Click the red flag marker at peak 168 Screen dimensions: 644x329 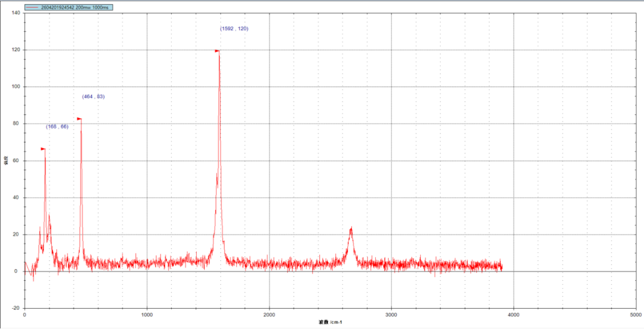click(42, 149)
